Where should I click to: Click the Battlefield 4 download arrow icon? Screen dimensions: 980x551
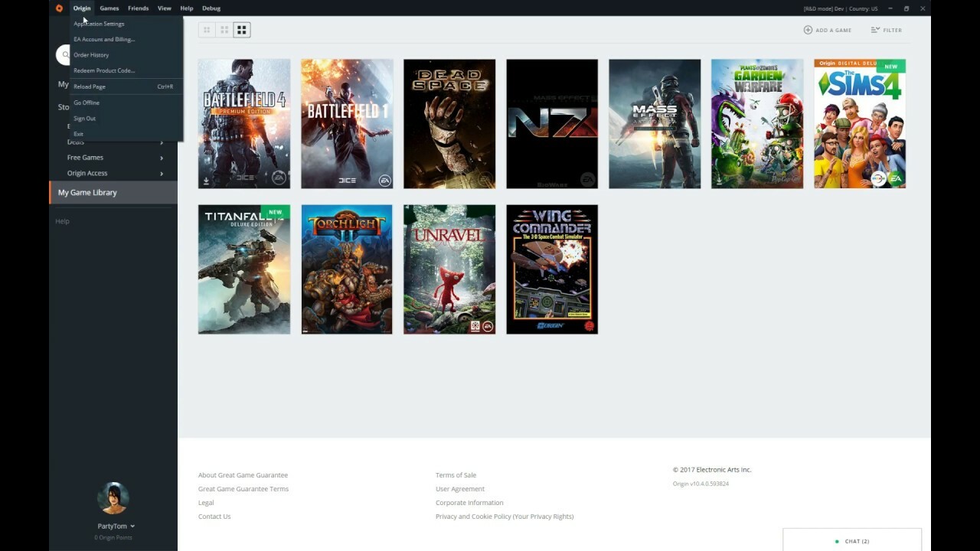coord(206,181)
